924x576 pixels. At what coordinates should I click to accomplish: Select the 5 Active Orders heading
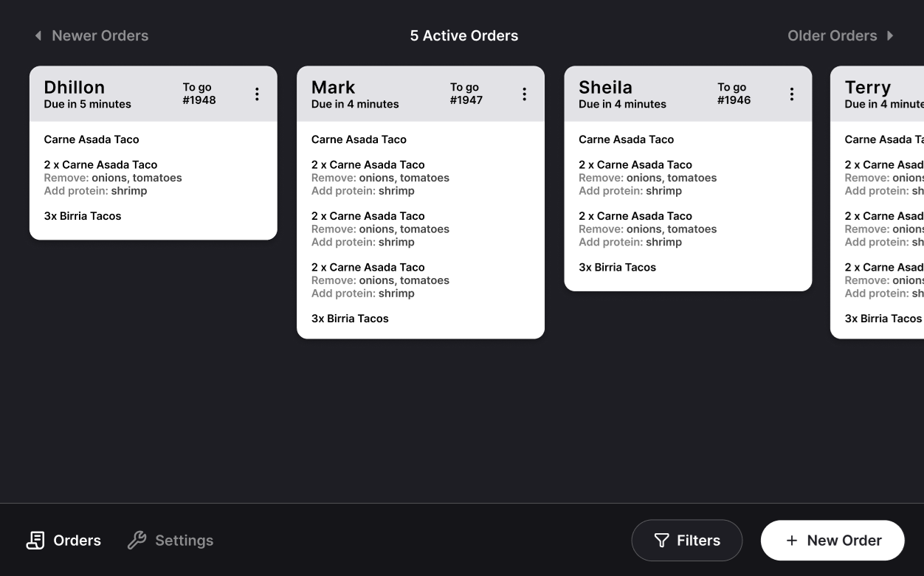tap(464, 35)
